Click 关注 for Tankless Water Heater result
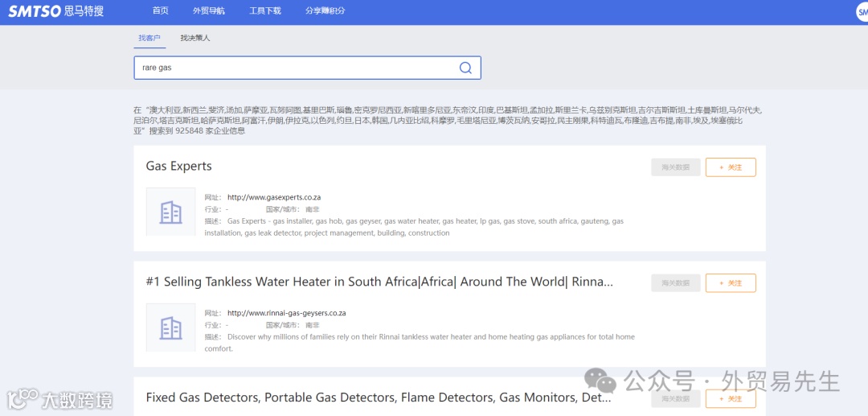This screenshot has width=868, height=416. tap(731, 283)
